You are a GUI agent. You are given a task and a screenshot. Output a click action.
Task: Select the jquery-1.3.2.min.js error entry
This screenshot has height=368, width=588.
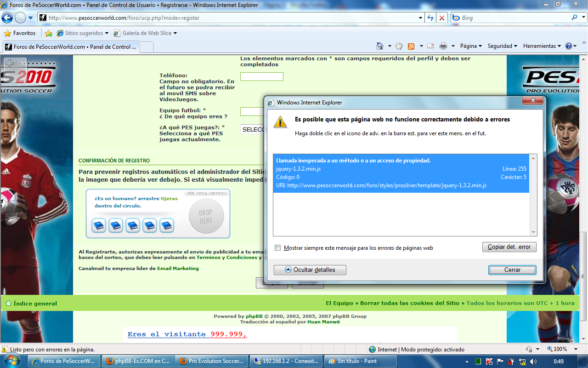click(401, 173)
